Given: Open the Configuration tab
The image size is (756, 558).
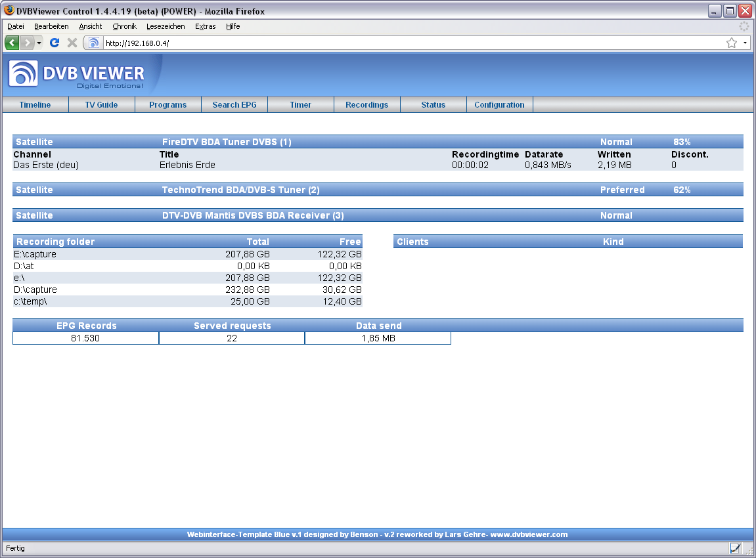Looking at the screenshot, I should 499,105.
